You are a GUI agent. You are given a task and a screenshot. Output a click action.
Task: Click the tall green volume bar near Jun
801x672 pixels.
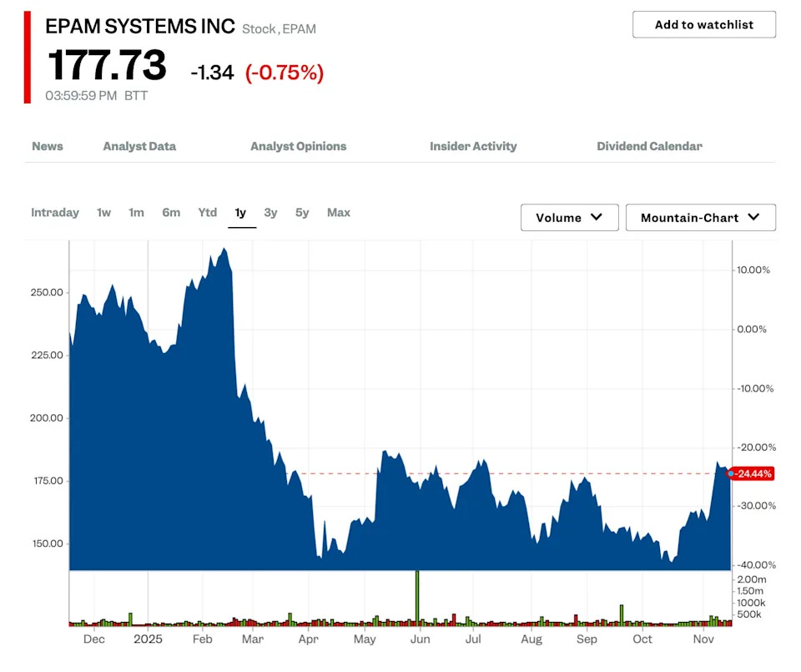click(x=417, y=598)
